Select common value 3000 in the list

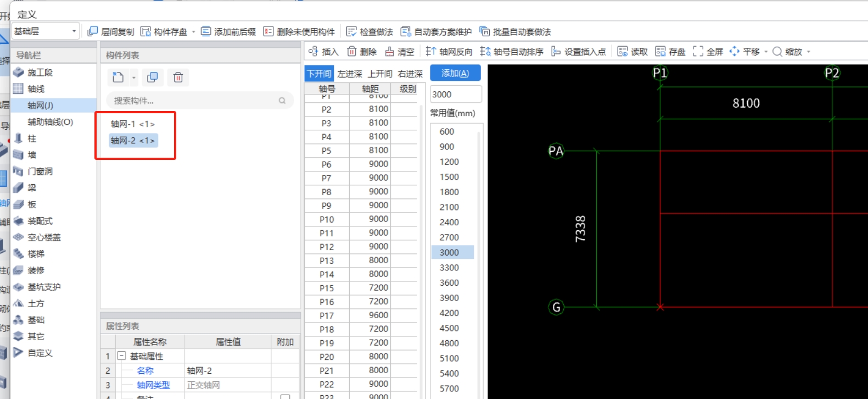[x=452, y=252]
